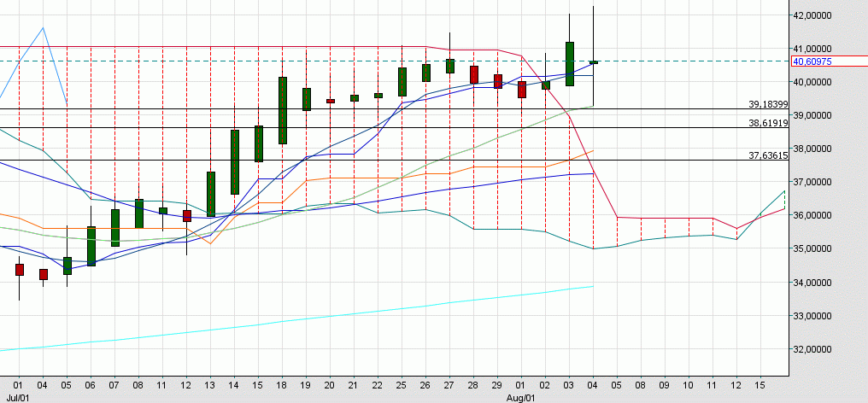Select date label 02 on time axis
This screenshot has width=868, height=403.
(x=545, y=385)
